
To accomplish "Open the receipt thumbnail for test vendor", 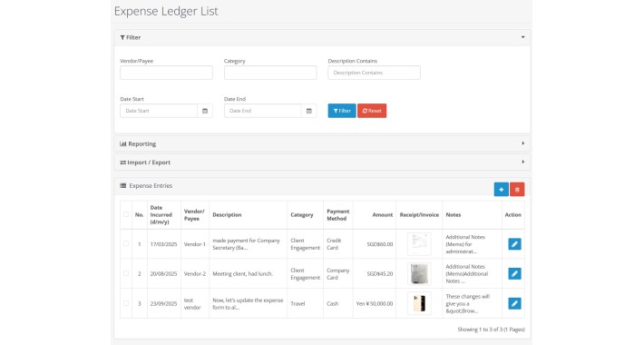I will click(419, 303).
